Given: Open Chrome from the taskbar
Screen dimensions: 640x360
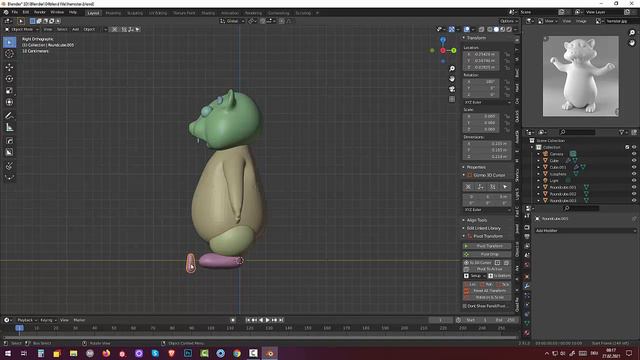Looking at the screenshot, I should (x=237, y=353).
